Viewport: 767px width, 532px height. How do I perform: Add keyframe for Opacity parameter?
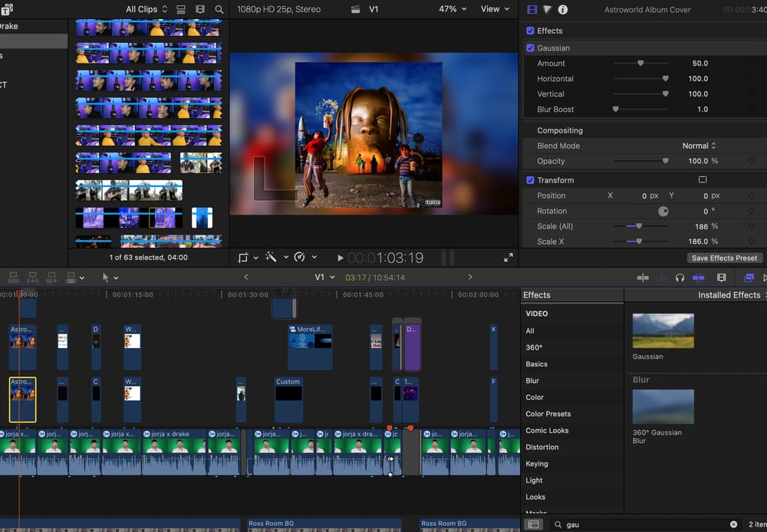[x=752, y=161]
